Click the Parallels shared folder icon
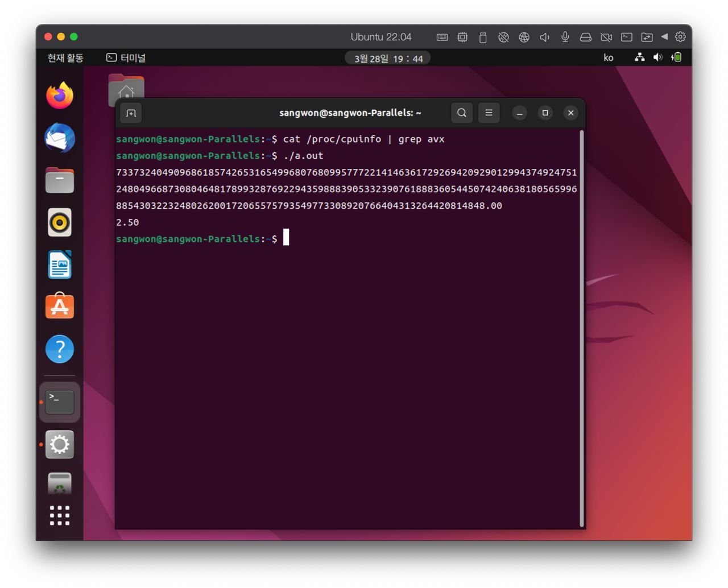The height and width of the screenshot is (588, 728). [647, 37]
